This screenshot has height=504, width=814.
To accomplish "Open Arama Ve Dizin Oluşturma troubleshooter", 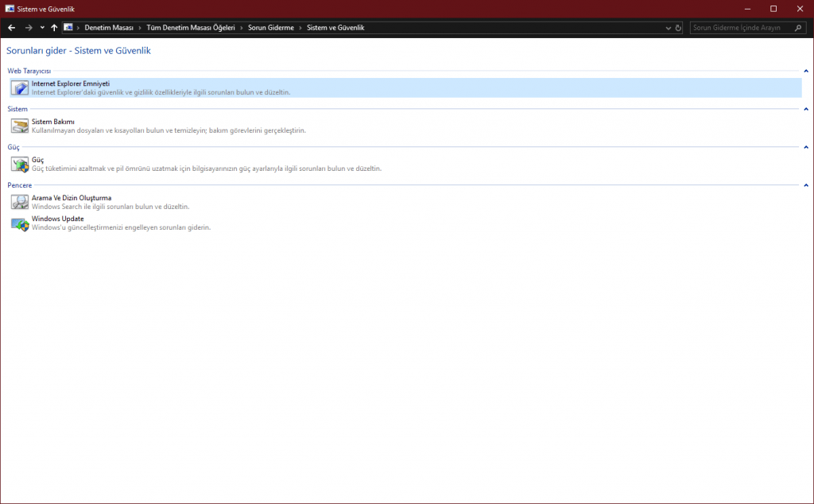I will (x=72, y=198).
